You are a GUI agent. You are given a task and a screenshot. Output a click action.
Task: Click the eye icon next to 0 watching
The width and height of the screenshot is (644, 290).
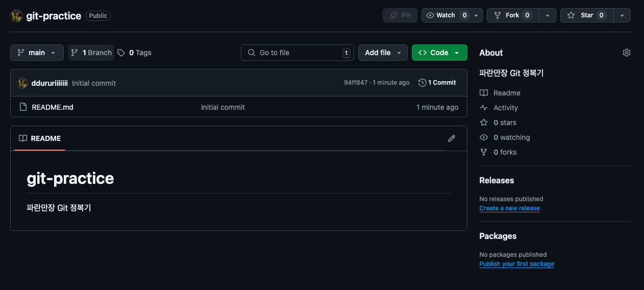484,137
